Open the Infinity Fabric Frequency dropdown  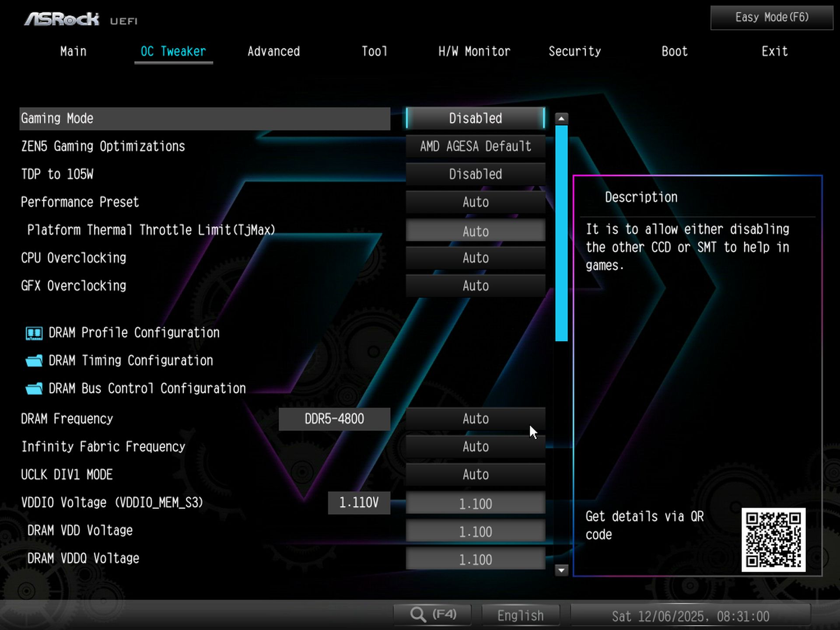point(476,447)
